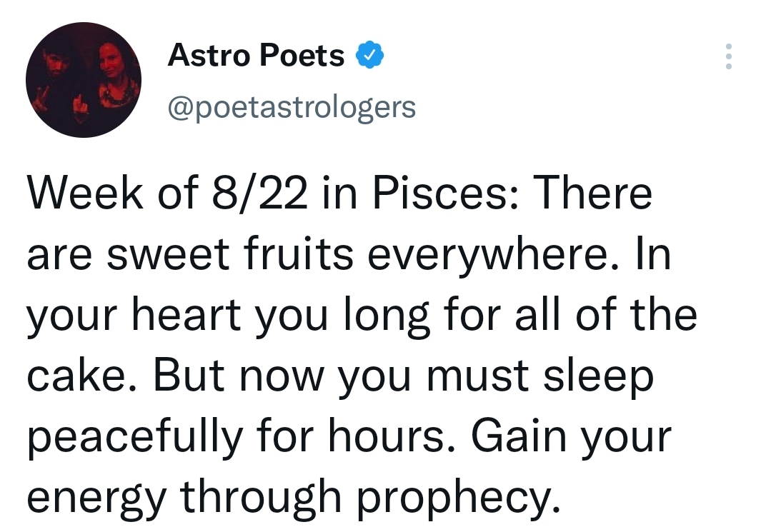Visit the @poetastrologers handle

pos(292,108)
